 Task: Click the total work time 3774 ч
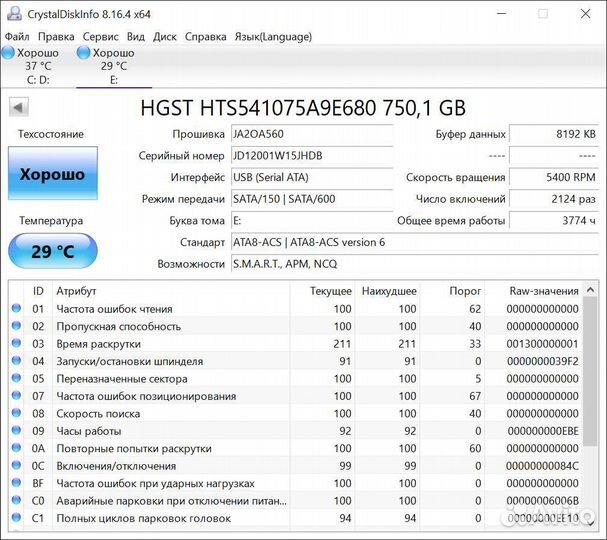(x=554, y=221)
